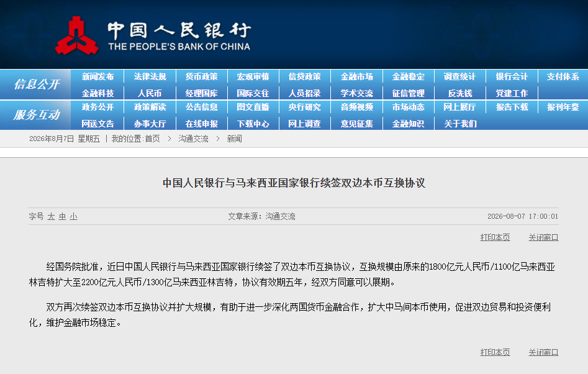Open 国际交往 navigation link
This screenshot has height=374, width=588.
pyautogui.click(x=253, y=93)
